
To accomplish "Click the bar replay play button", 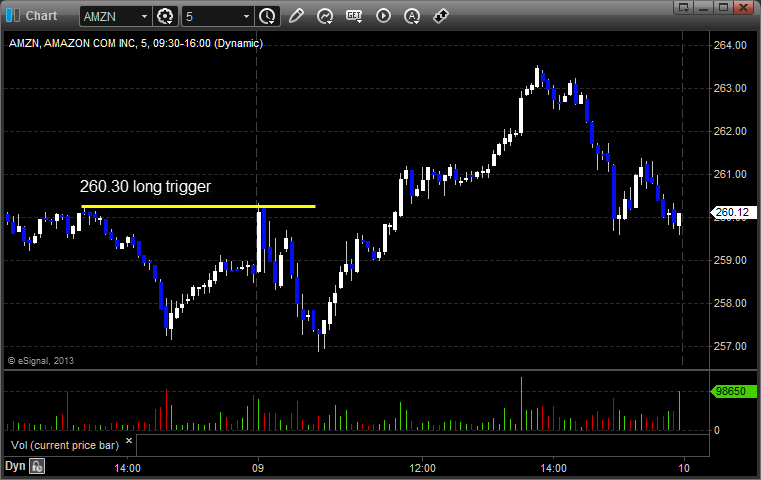I will click(x=383, y=16).
